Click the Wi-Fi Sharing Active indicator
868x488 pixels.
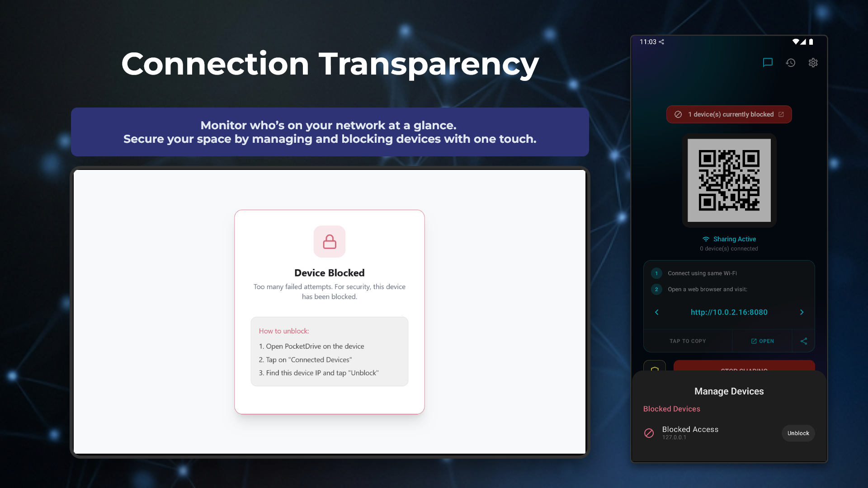pos(729,239)
